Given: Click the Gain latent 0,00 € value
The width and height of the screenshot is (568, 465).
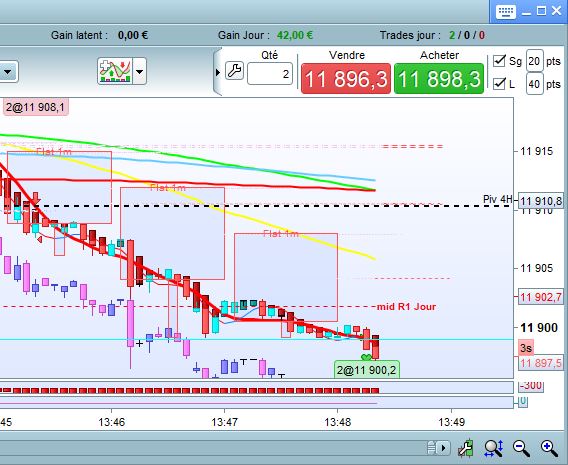Looking at the screenshot, I should (x=133, y=35).
